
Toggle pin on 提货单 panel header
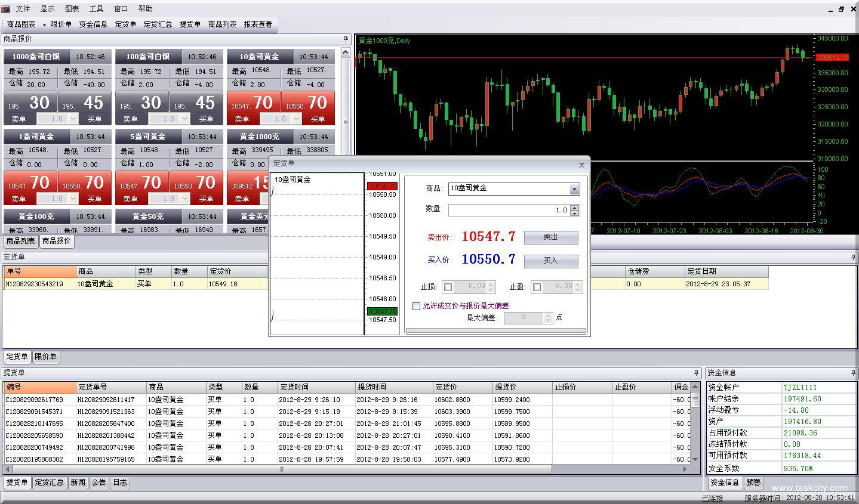pyautogui.click(x=696, y=373)
